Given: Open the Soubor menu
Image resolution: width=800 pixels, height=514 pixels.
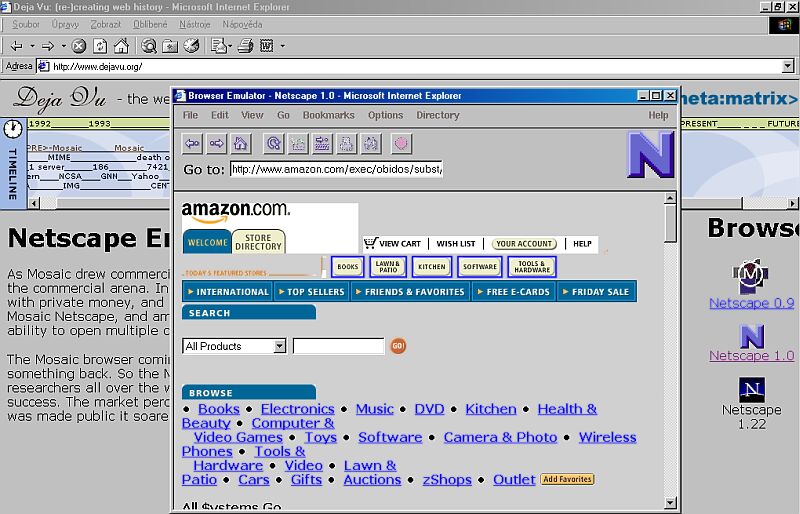Looking at the screenshot, I should (x=26, y=25).
